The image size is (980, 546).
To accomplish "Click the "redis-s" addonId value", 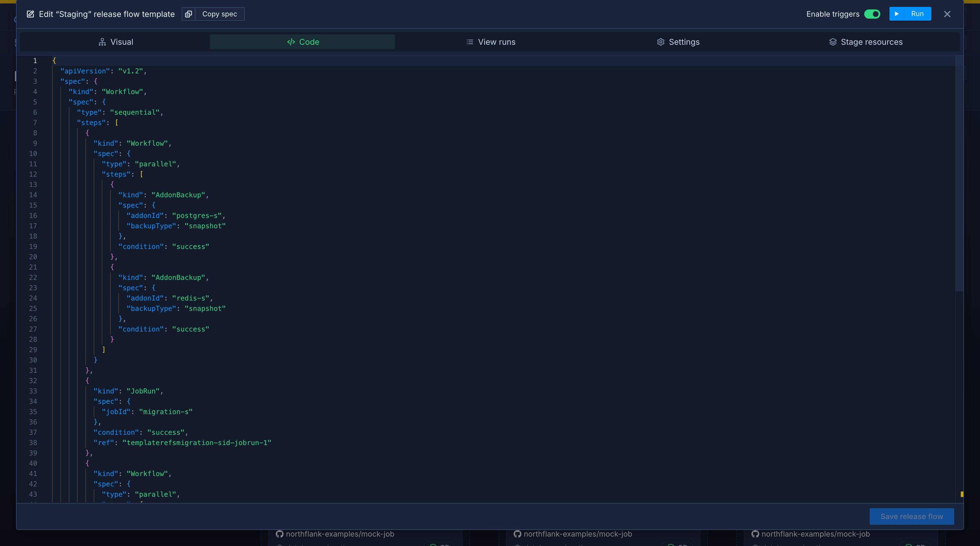I will [191, 298].
